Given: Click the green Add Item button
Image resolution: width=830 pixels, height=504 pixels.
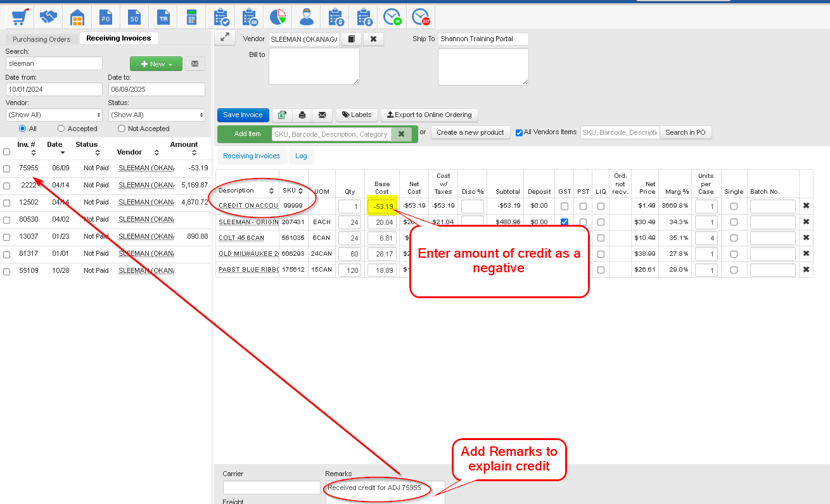Looking at the screenshot, I should click(x=247, y=134).
